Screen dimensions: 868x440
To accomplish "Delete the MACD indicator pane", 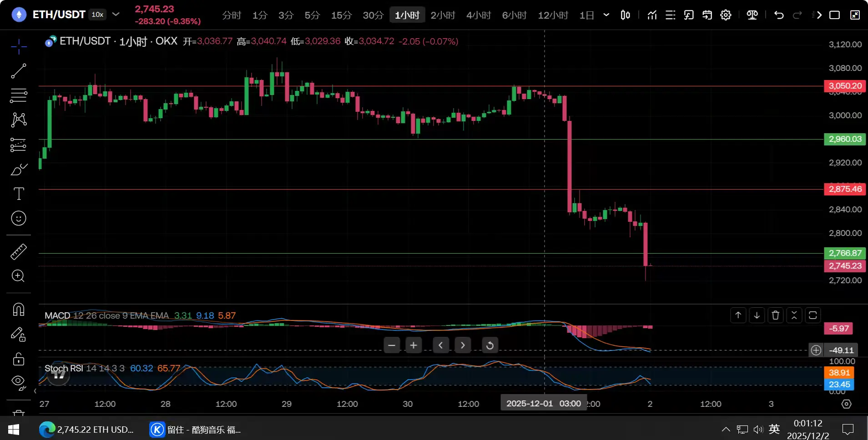I will pyautogui.click(x=776, y=315).
